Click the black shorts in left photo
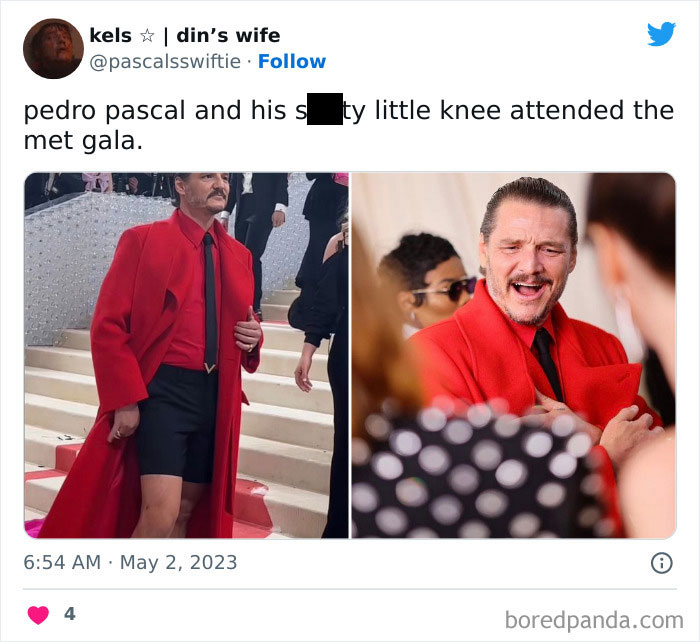 pos(178,424)
